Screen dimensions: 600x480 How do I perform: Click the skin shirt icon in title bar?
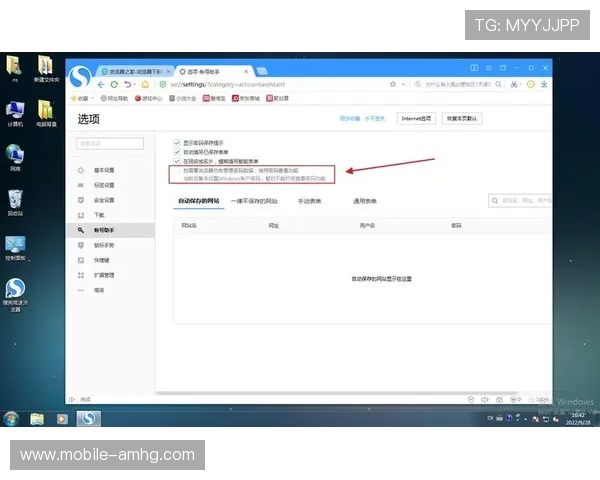503,68
